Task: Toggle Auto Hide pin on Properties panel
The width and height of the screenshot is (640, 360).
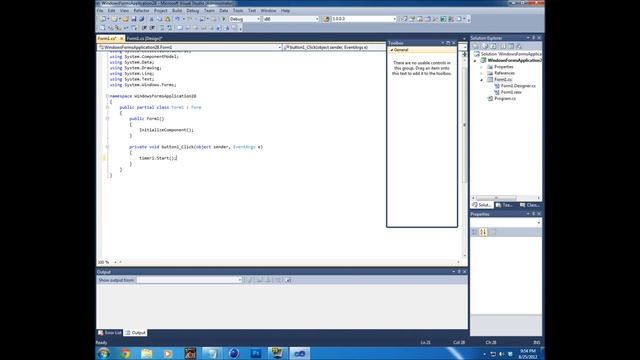Action: (x=533, y=214)
